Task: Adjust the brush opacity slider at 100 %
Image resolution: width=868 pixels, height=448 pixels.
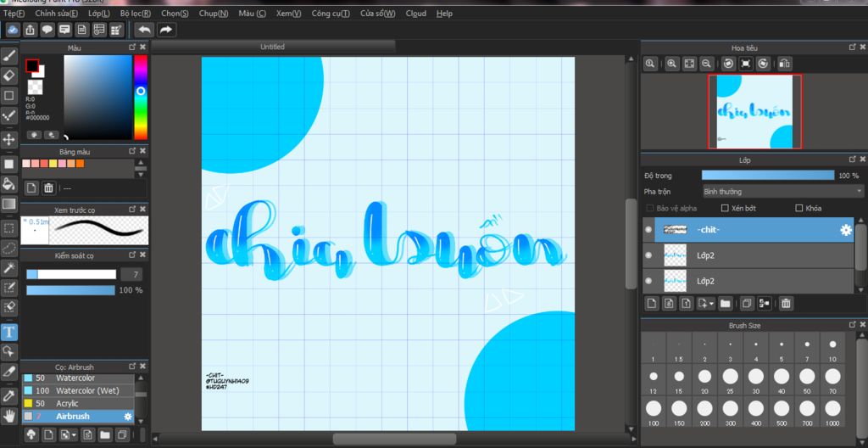Action: 71,290
